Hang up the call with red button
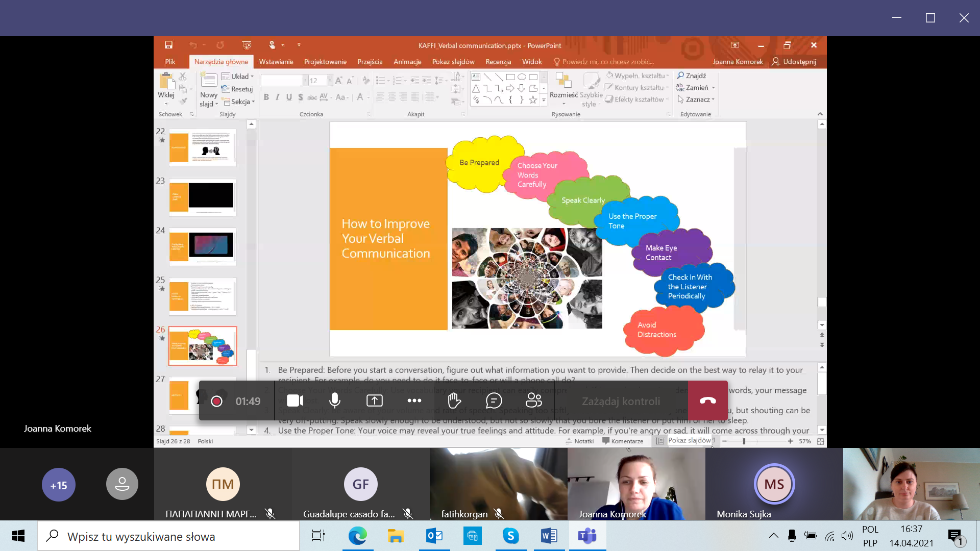 tap(707, 401)
